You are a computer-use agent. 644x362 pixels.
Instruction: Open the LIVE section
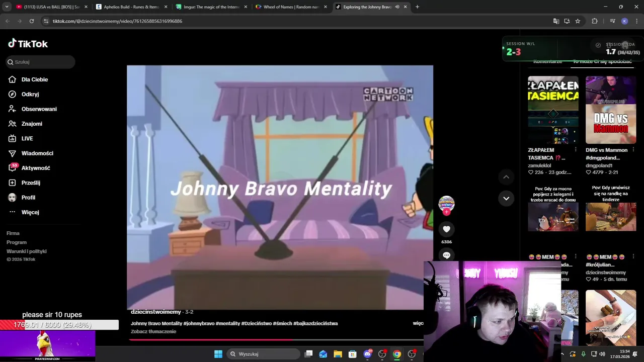[27, 138]
